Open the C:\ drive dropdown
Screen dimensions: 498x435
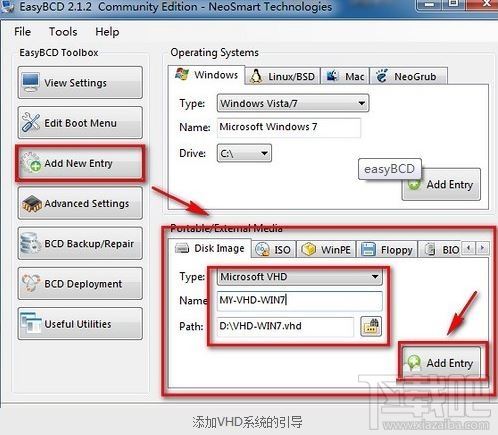click(244, 153)
